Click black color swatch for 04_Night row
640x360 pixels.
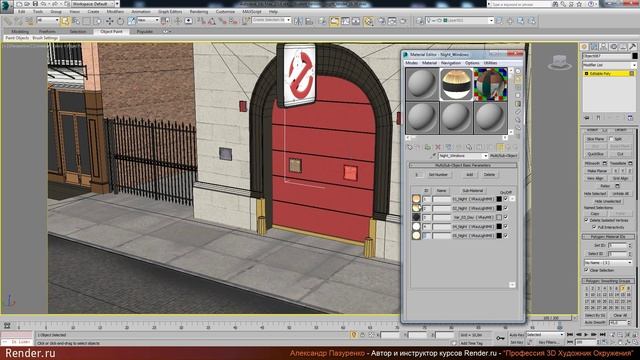coord(499,227)
